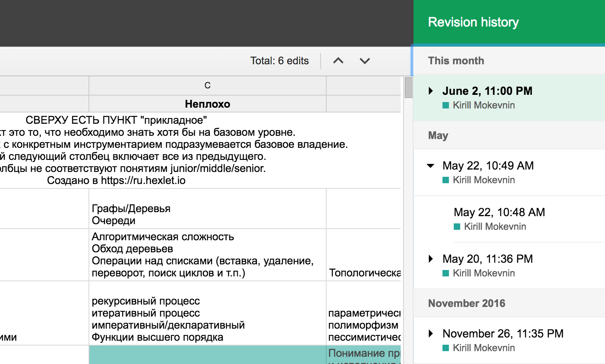
Task: Select the cell containing 'Неплохо'
Action: (x=207, y=104)
